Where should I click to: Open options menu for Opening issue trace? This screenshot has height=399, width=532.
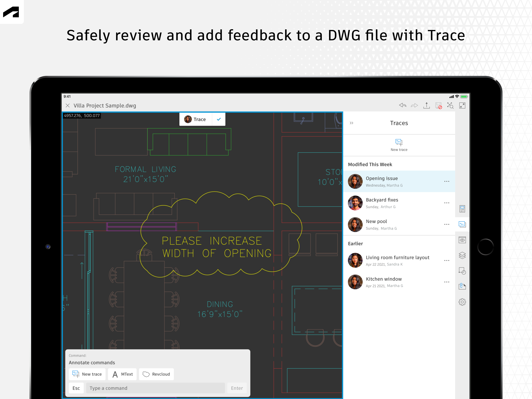447,181
